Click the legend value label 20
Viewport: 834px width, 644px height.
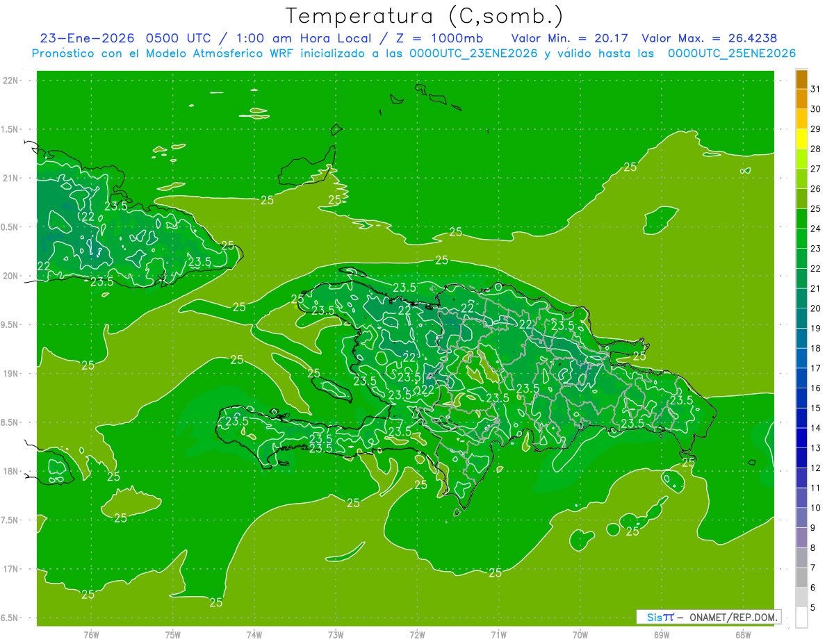pyautogui.click(x=815, y=308)
